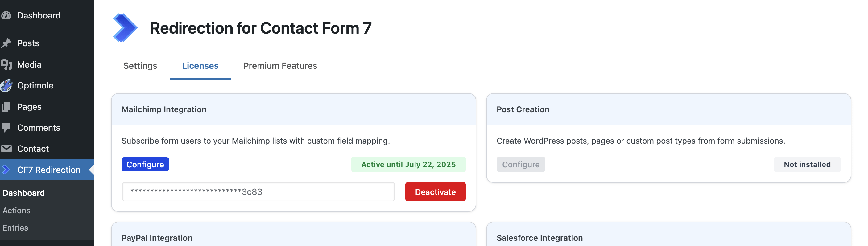Click the Optimole bird icon
The height and width of the screenshot is (246, 868).
6,85
